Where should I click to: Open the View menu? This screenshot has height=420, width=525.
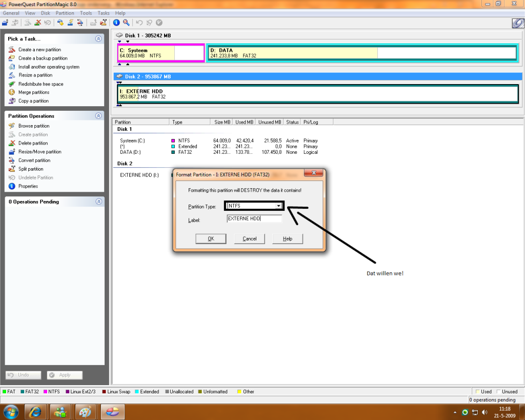click(x=30, y=13)
